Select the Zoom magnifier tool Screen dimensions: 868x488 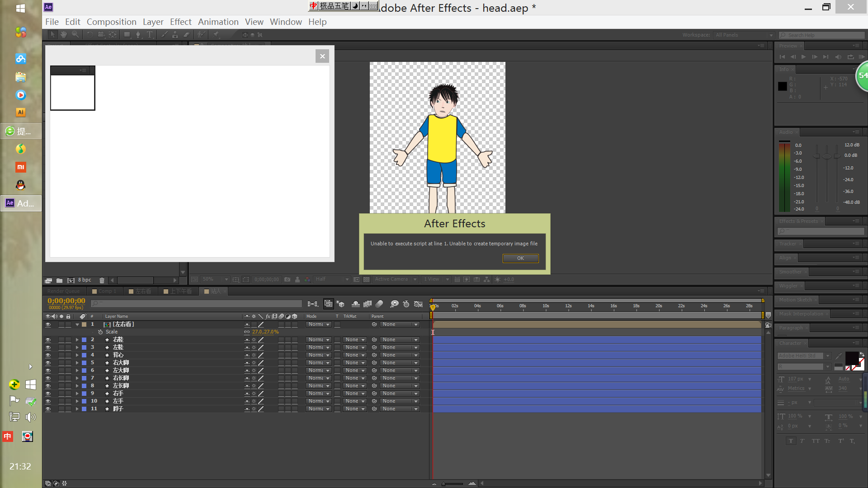click(x=75, y=35)
